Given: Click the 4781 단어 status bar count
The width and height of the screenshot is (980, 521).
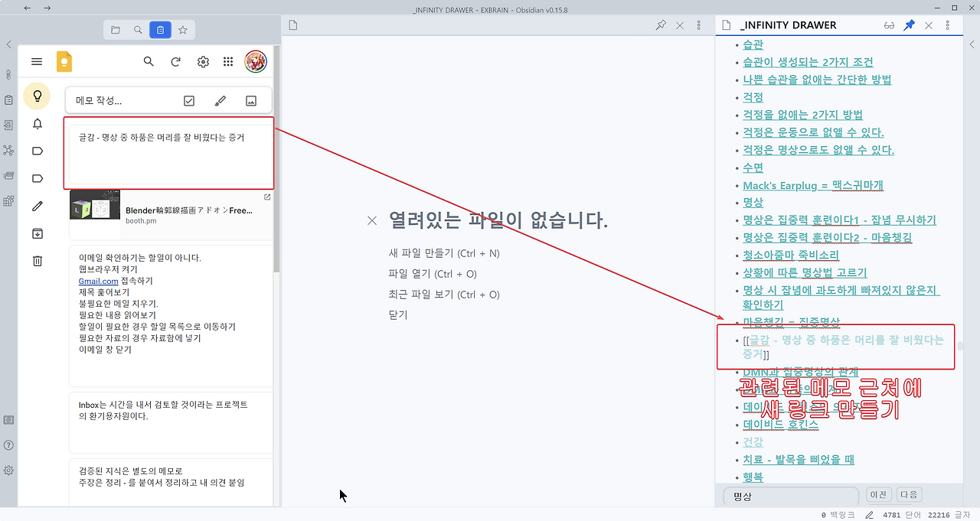Looking at the screenshot, I should coord(900,515).
